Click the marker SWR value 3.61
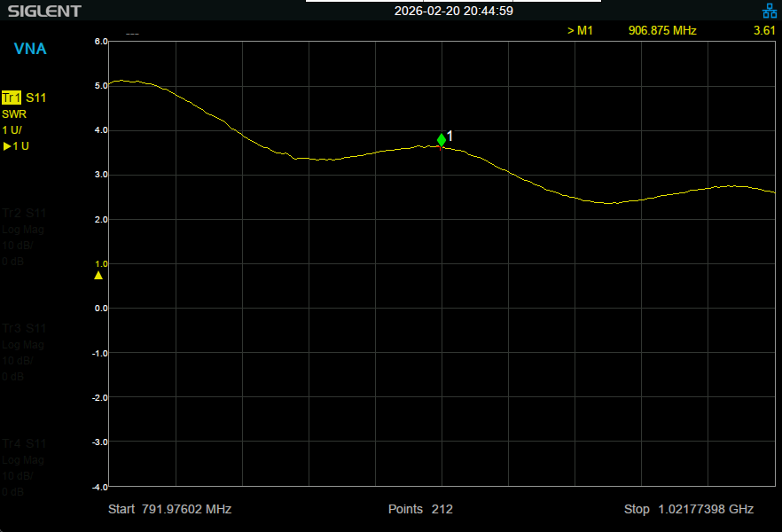 [763, 30]
